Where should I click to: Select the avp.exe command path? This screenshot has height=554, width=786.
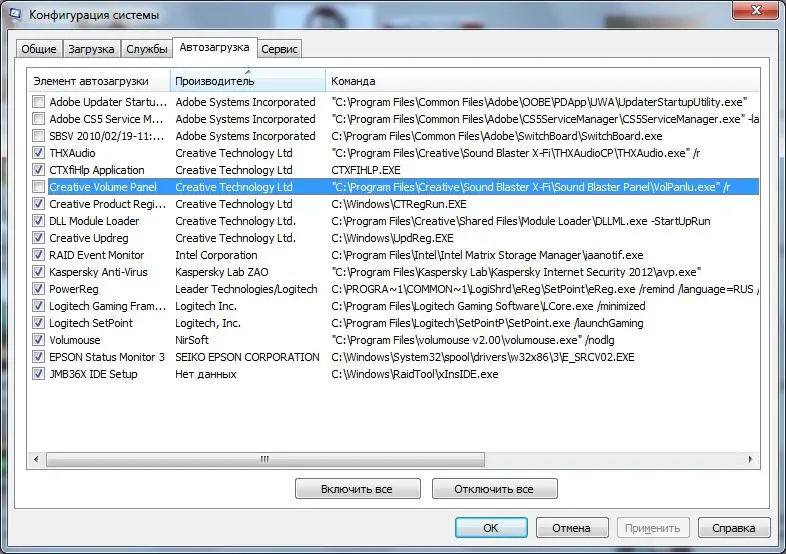click(516, 272)
